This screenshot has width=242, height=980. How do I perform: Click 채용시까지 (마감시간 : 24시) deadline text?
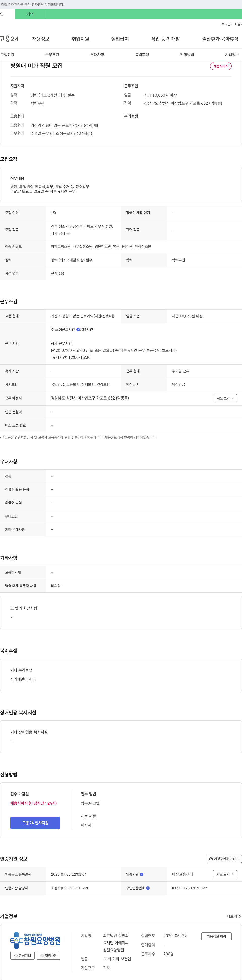(x=34, y=803)
